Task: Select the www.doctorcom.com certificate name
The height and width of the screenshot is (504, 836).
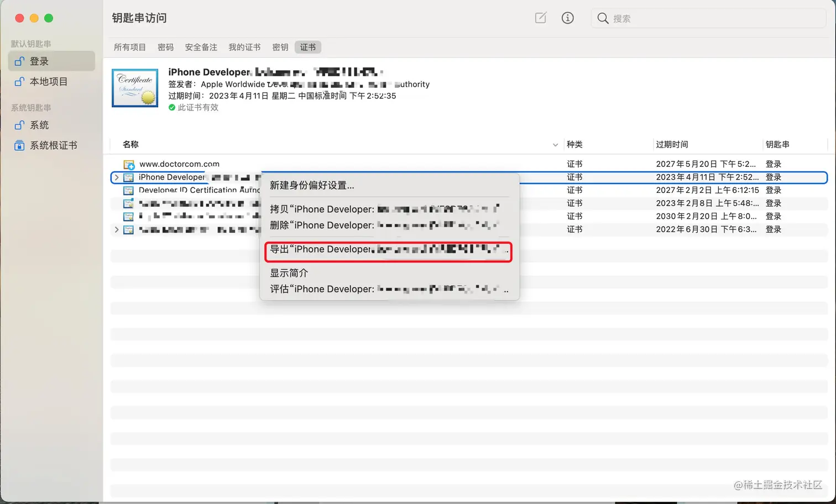Action: [x=179, y=164]
